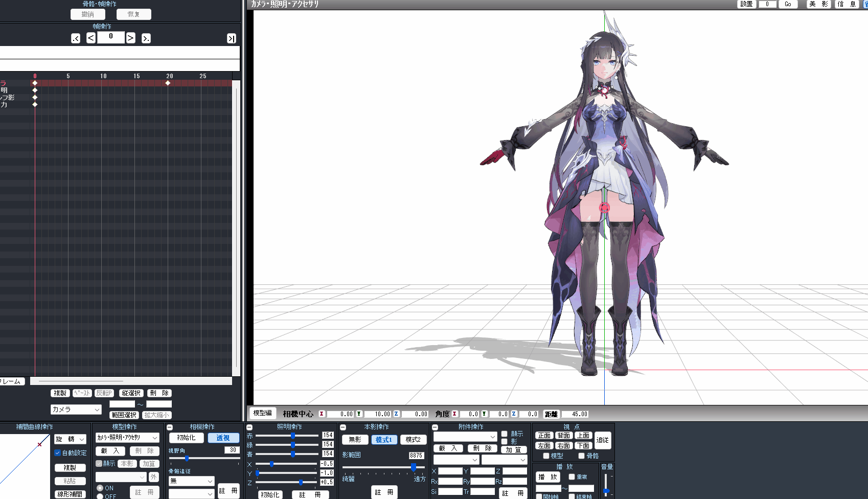Select 無影 shadow mode

click(355, 440)
